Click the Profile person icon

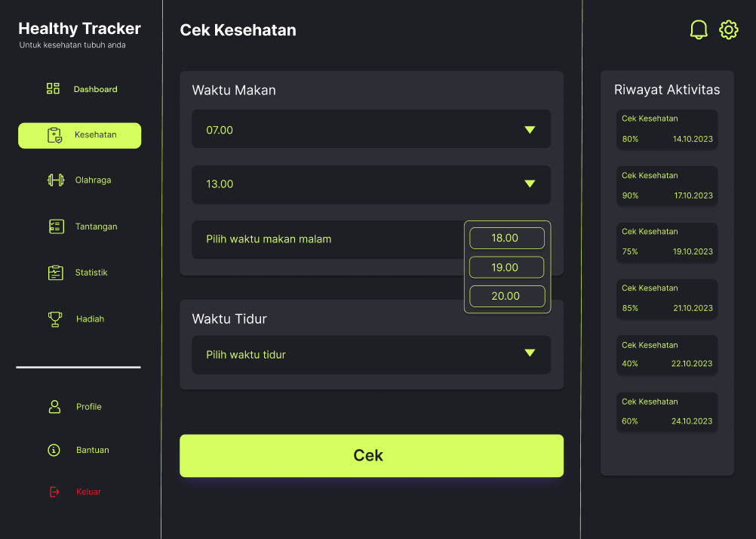point(54,407)
